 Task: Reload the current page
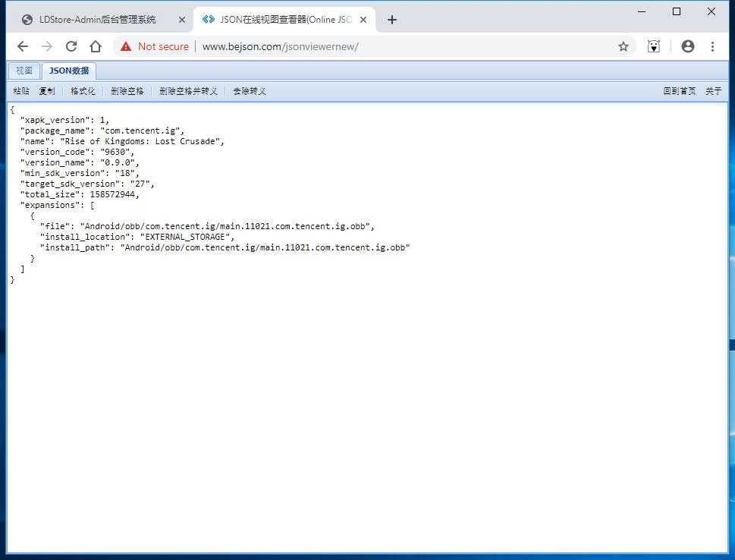(x=71, y=46)
